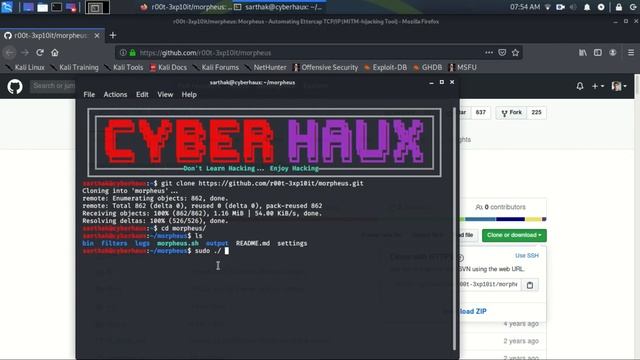Open Kali Docs bookmark
Image resolution: width=640 pixels, height=360 pixels.
click(x=168, y=67)
